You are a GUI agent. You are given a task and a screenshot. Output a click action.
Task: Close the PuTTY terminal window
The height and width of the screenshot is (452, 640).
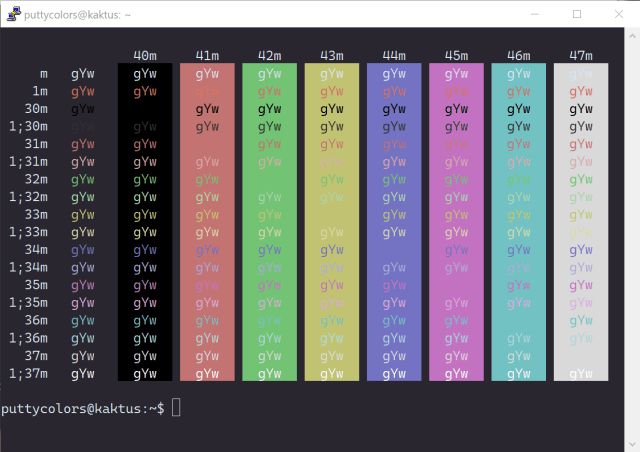(x=620, y=14)
